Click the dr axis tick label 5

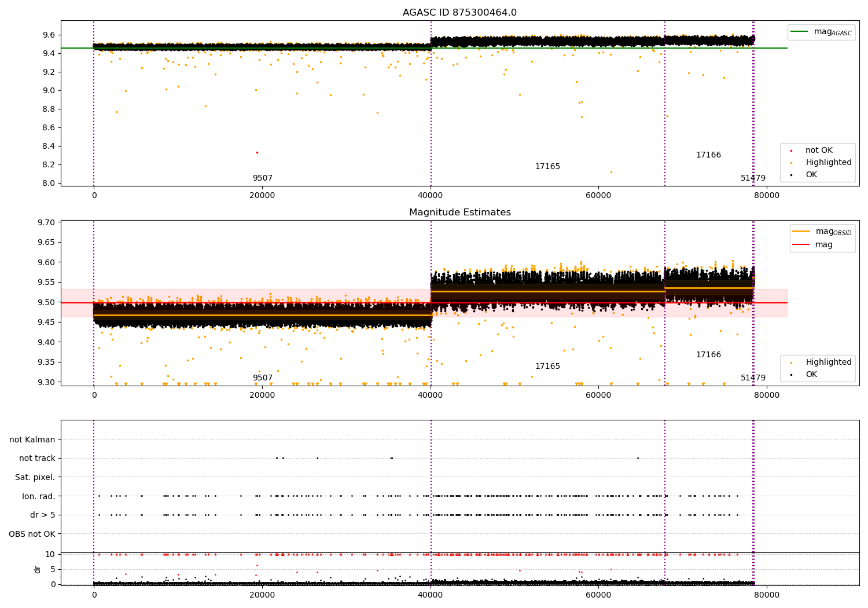click(53, 570)
